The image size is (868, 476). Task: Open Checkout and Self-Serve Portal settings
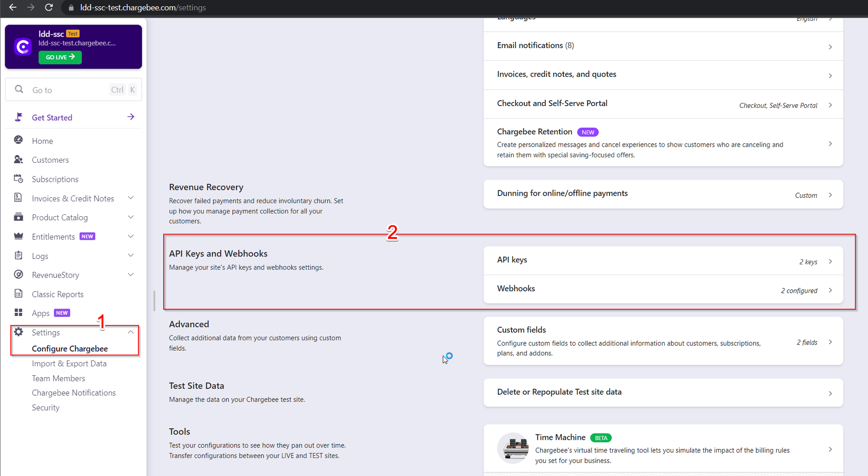click(663, 104)
